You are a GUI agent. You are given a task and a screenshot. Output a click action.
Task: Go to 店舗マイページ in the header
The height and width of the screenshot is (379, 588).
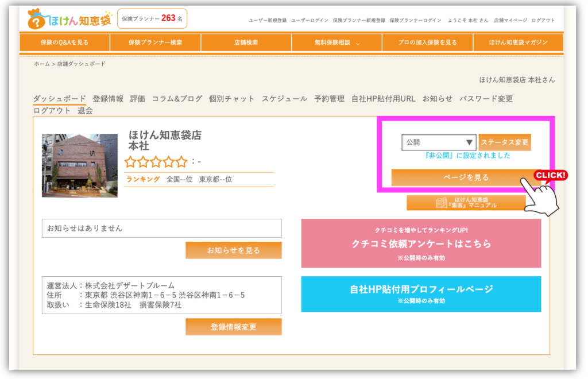(510, 20)
